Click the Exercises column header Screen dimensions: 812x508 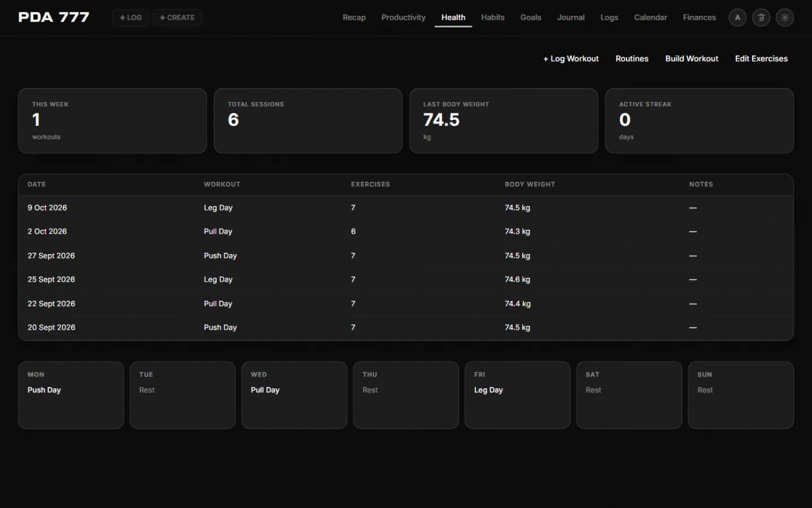(x=370, y=185)
